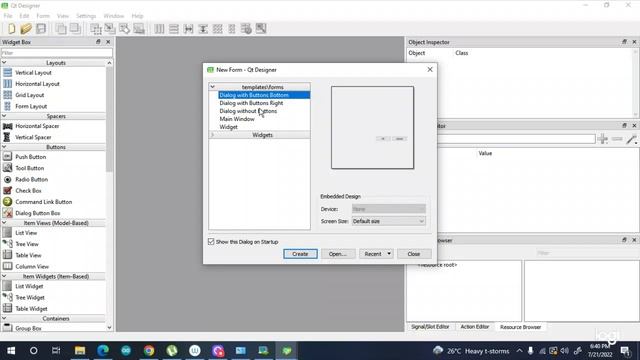640x360 pixels.
Task: Toggle Show this Dialog on Startup checkbox
Action: 211,242
